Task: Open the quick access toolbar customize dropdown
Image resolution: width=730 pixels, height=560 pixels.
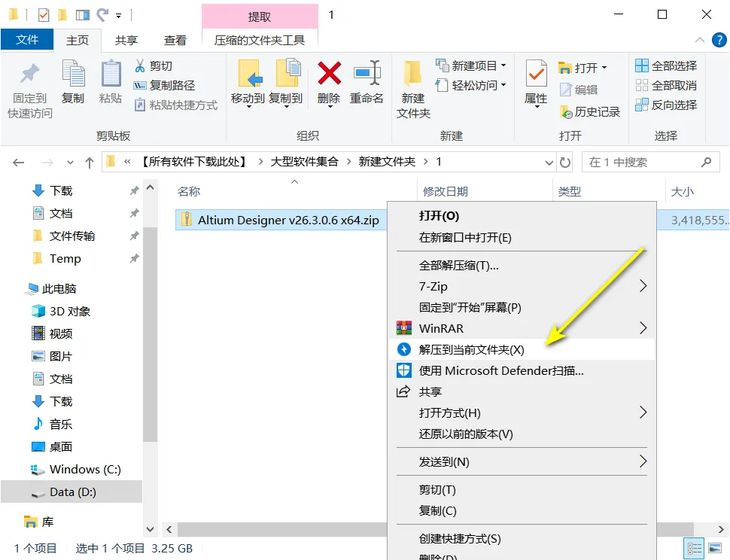Action: click(x=119, y=16)
